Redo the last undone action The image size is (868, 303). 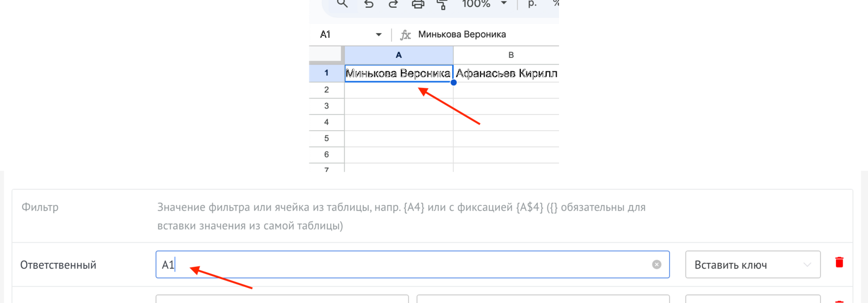[393, 4]
